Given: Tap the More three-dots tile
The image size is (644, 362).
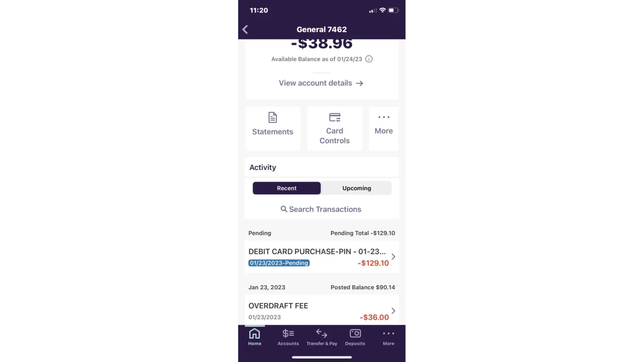Looking at the screenshot, I should pos(384,129).
